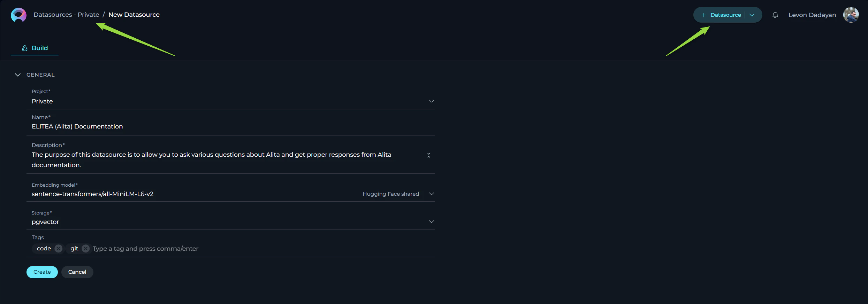Click the Name input field
The width and height of the screenshot is (868, 304).
[231, 126]
